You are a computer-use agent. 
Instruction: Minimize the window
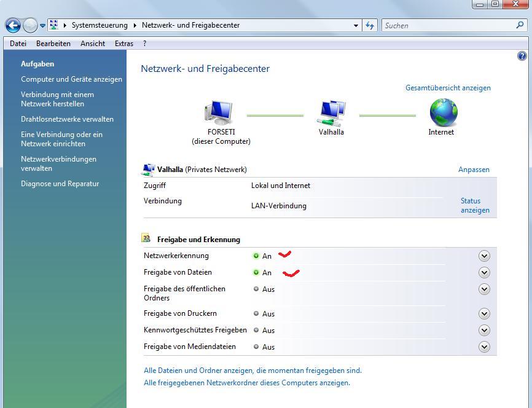click(480, 4)
